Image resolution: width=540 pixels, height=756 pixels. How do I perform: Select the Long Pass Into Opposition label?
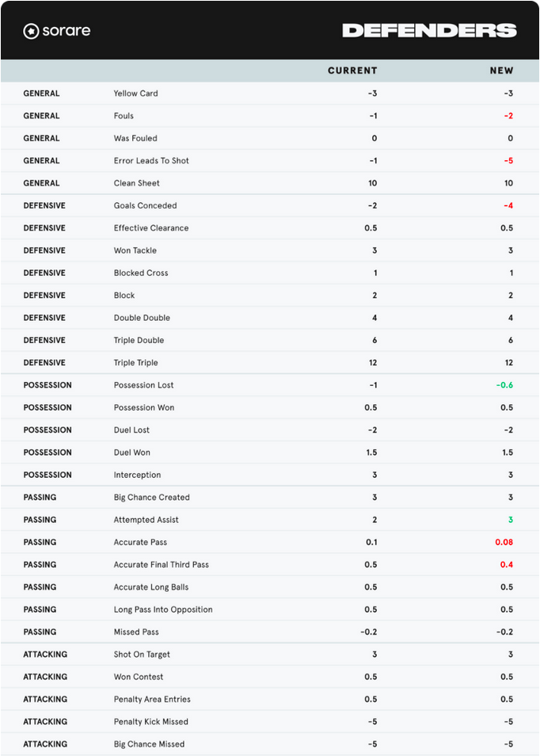(x=163, y=609)
